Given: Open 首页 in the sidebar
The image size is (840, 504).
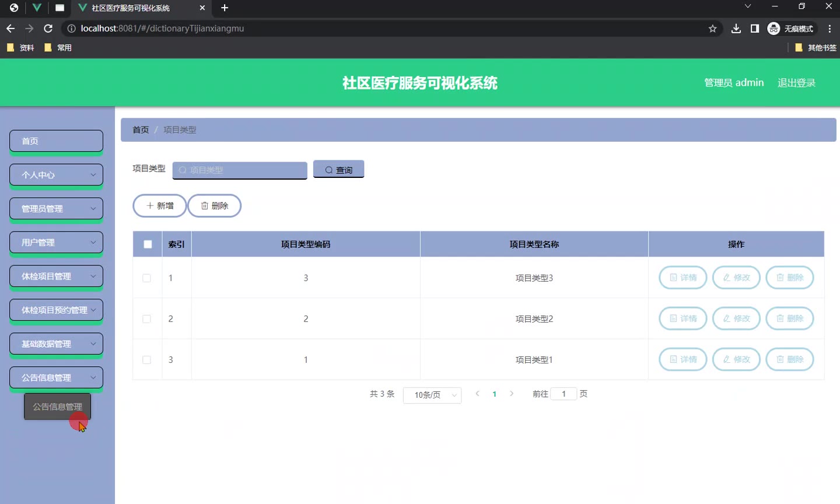Looking at the screenshot, I should pos(56,141).
